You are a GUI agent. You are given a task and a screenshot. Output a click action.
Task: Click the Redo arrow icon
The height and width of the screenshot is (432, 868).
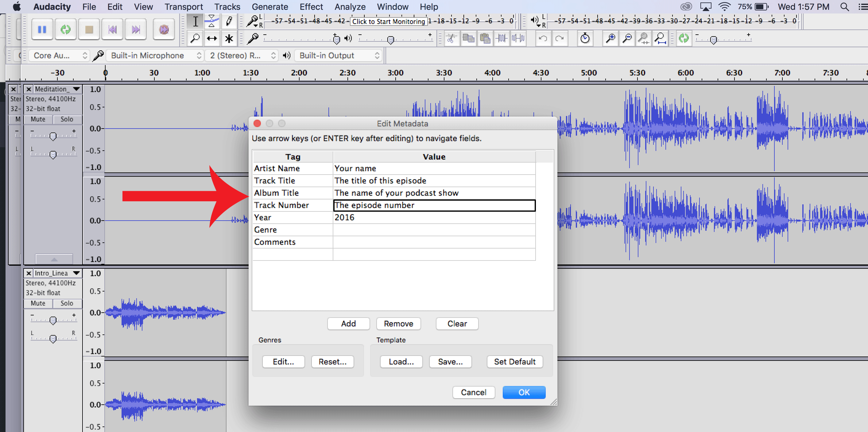coord(559,38)
